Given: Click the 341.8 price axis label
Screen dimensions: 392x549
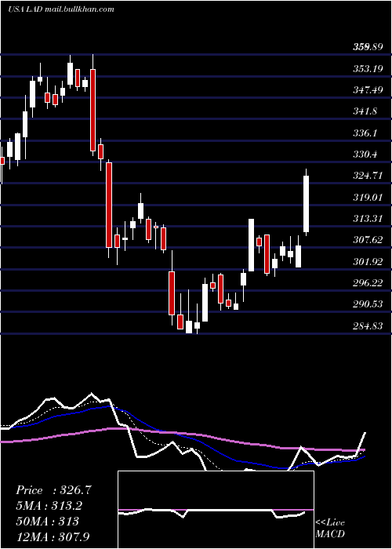Looking at the screenshot, I should pos(365,111).
